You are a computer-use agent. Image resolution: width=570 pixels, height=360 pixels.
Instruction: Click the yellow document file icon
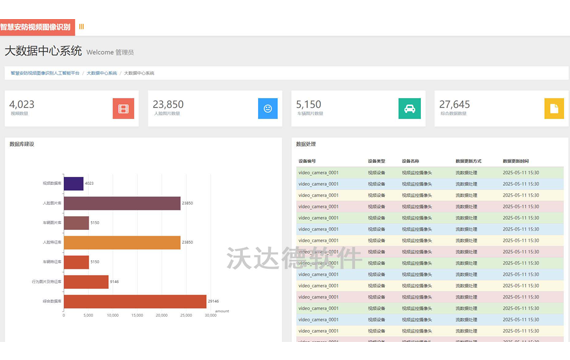pos(554,108)
